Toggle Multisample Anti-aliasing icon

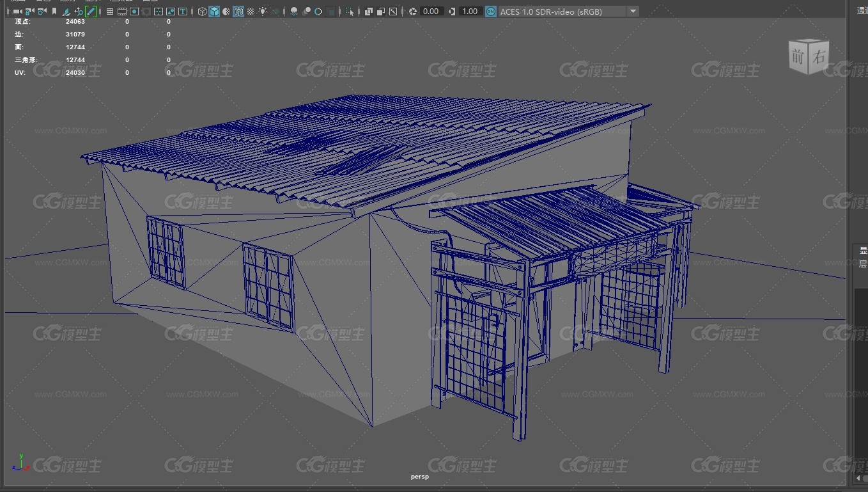(x=318, y=12)
